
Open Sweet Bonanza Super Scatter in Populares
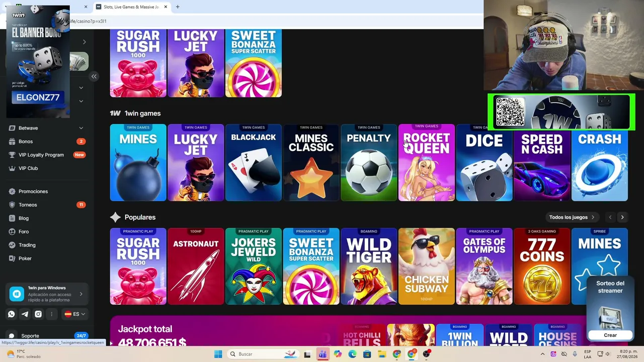click(311, 266)
